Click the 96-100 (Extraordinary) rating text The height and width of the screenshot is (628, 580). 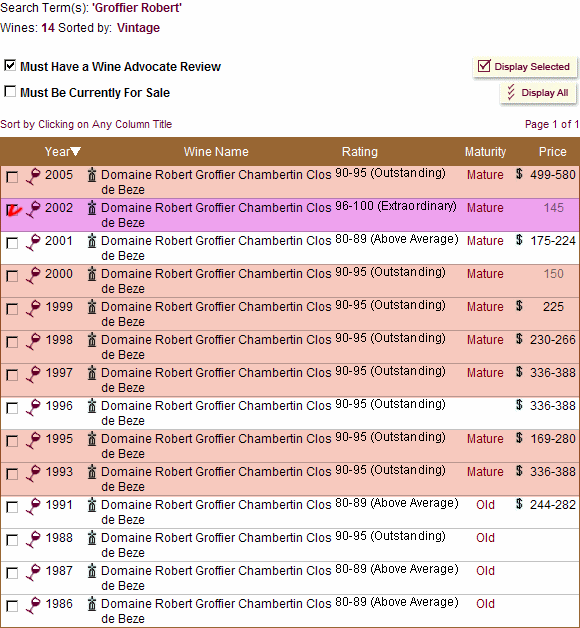pyautogui.click(x=395, y=206)
